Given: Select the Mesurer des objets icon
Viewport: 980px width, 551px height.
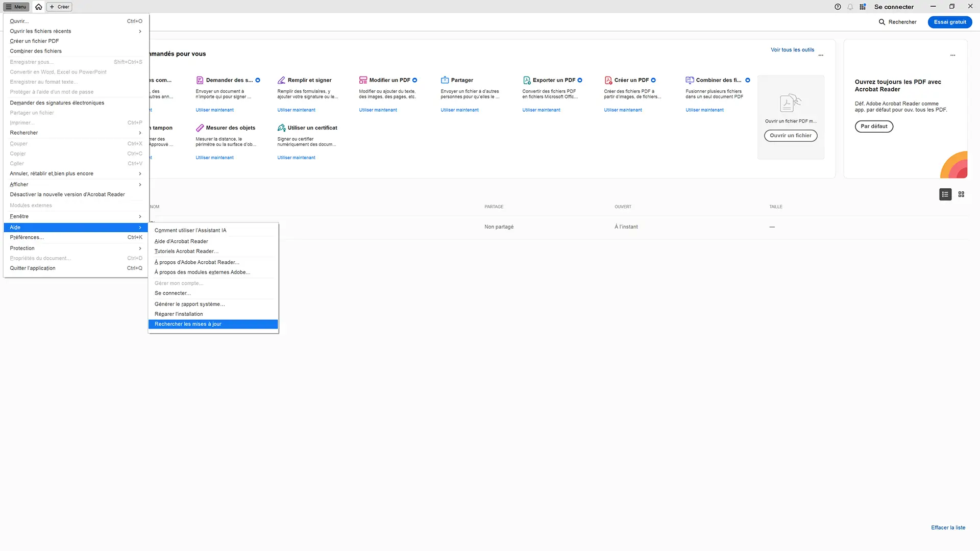Looking at the screenshot, I should coord(200,128).
